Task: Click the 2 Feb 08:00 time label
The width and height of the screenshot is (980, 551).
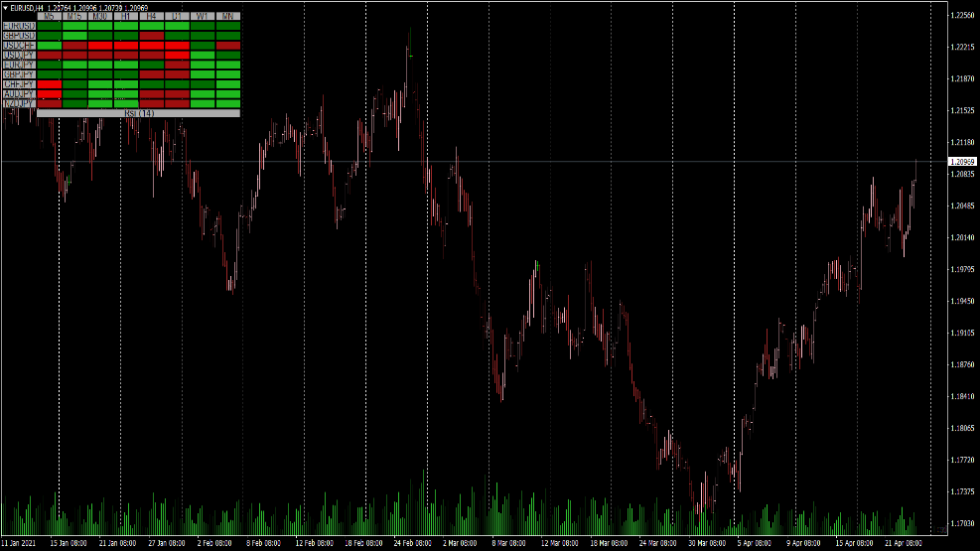Action: pyautogui.click(x=214, y=543)
